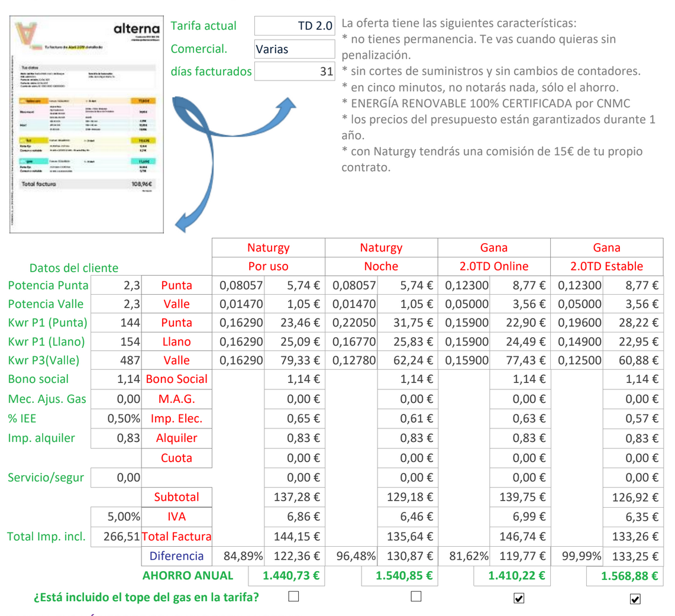Click the IVA amount '6,86 €'
The height and width of the screenshot is (616, 675).
click(295, 517)
